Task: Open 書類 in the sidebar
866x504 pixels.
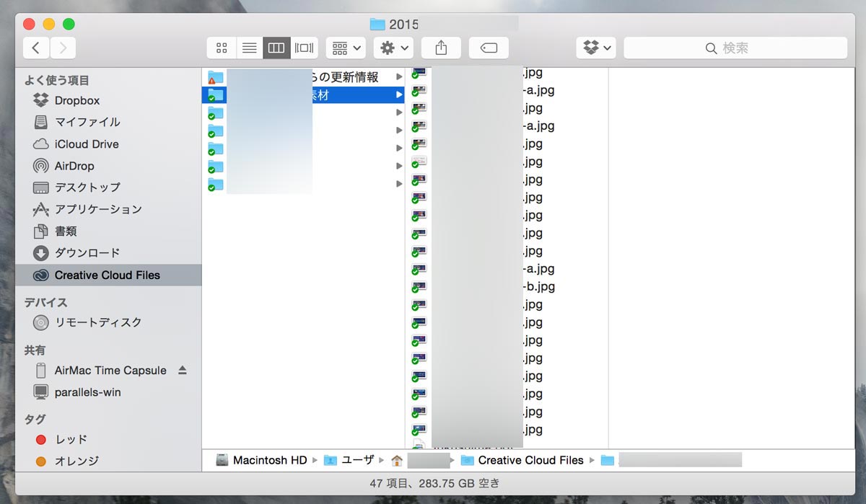Action: click(108, 231)
